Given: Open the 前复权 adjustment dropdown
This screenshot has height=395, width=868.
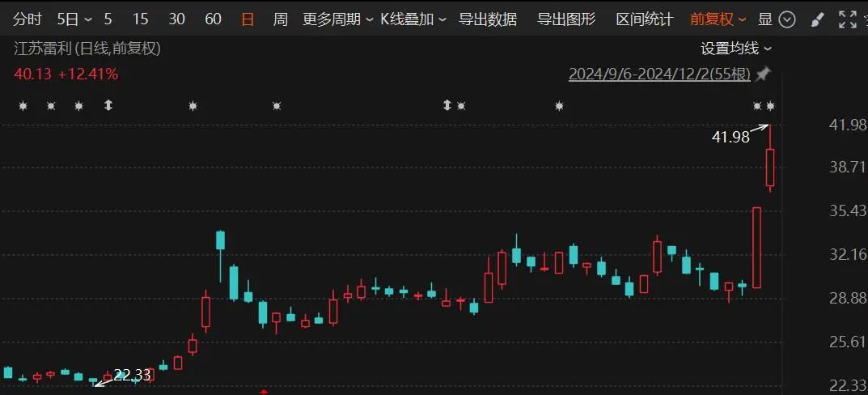Looking at the screenshot, I should [x=718, y=19].
